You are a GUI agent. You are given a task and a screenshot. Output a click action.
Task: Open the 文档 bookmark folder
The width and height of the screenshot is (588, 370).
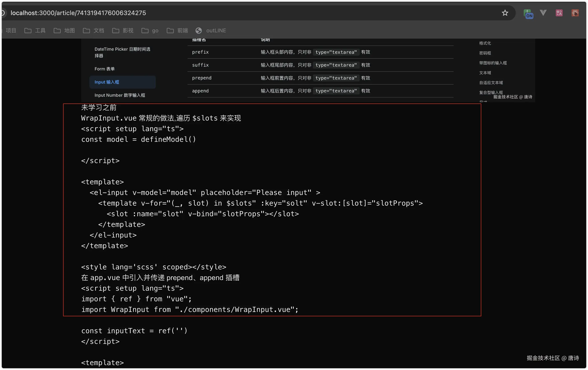pos(94,31)
